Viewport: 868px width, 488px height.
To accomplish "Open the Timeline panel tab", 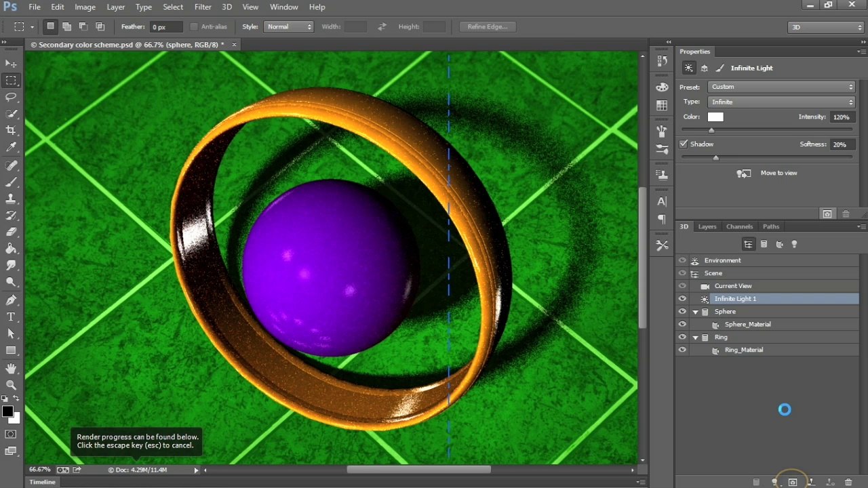I will (42, 482).
